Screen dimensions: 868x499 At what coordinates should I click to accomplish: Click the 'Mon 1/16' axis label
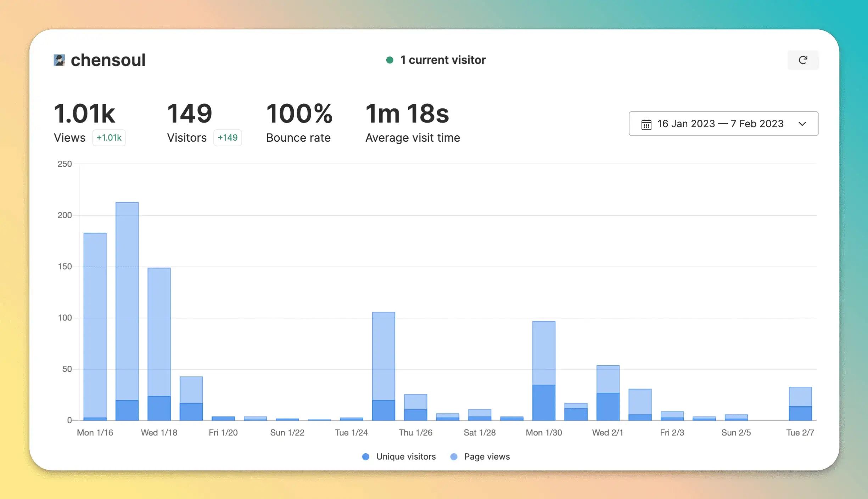(95, 433)
